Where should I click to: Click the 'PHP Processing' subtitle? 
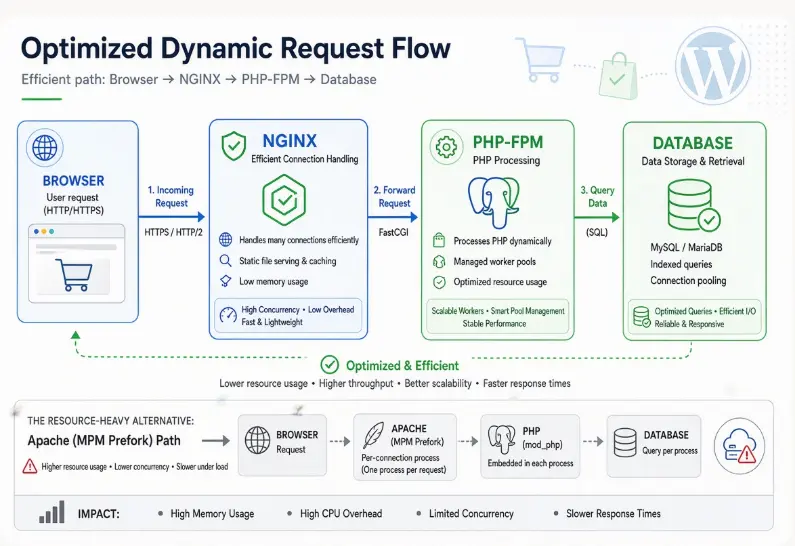pyautogui.click(x=507, y=161)
